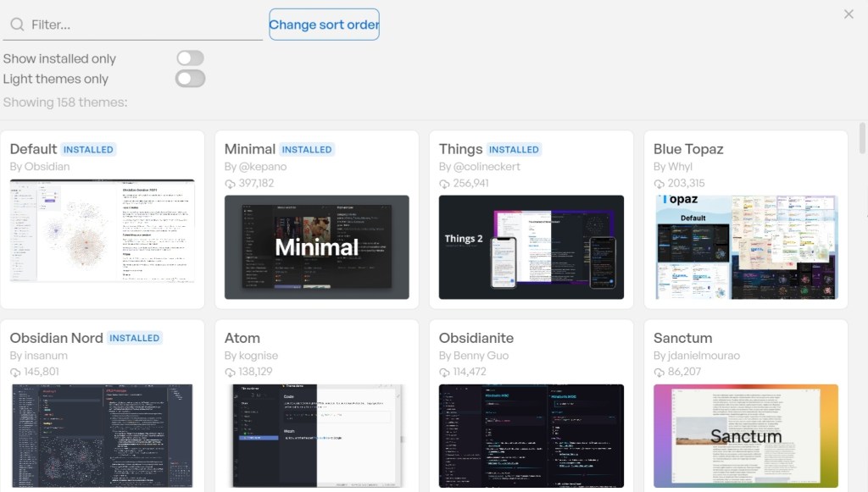Open the Default theme title

33,149
